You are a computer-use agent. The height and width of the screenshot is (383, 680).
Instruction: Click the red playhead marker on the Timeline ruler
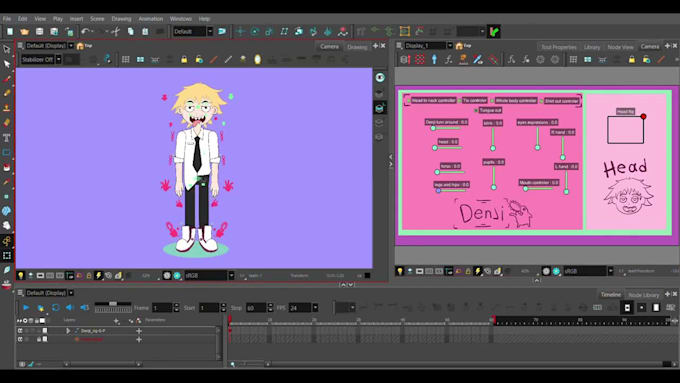(x=230, y=320)
